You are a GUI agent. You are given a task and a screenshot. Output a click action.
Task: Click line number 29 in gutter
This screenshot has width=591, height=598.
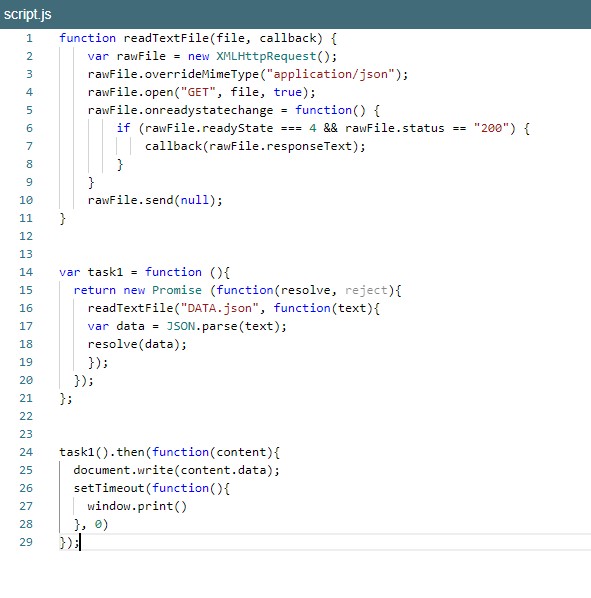26,542
